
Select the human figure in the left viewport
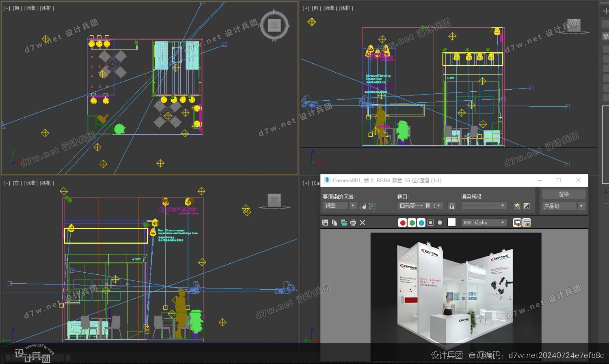click(180, 313)
